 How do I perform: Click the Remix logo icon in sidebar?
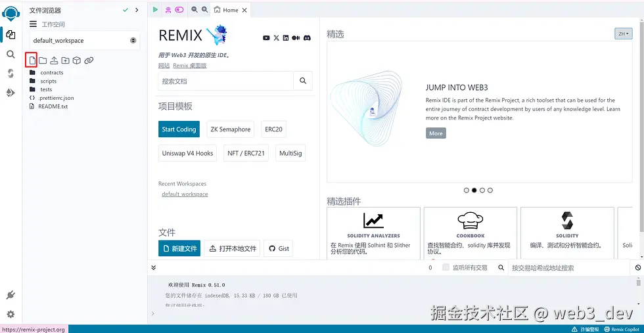pyautogui.click(x=11, y=14)
